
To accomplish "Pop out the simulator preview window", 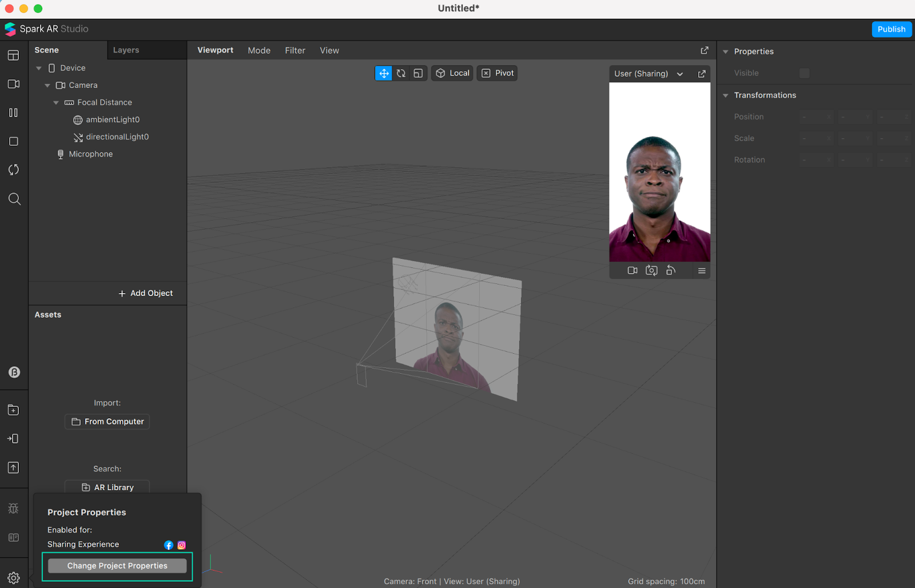I will 702,74.
